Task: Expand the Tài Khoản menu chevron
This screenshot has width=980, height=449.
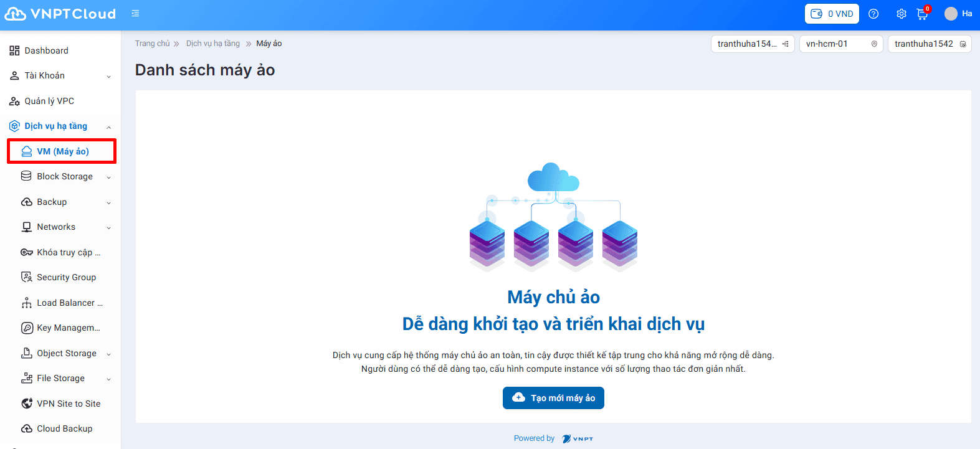Action: (x=109, y=77)
